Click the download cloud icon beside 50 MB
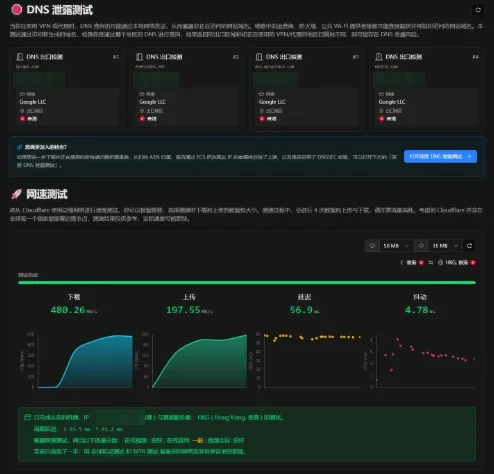 [x=372, y=246]
